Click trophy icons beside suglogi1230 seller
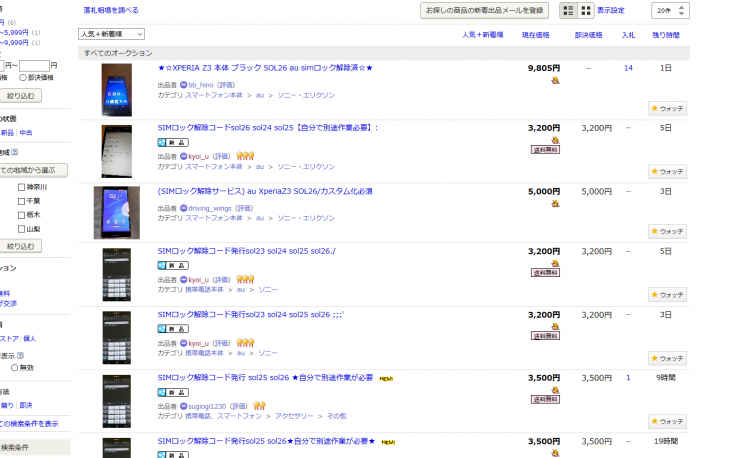Screen dimensions: 740x458 pos(259,406)
